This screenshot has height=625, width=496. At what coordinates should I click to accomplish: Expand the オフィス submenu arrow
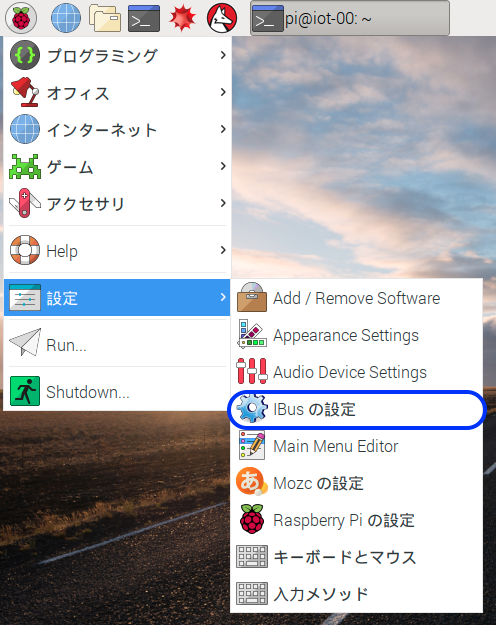223,92
